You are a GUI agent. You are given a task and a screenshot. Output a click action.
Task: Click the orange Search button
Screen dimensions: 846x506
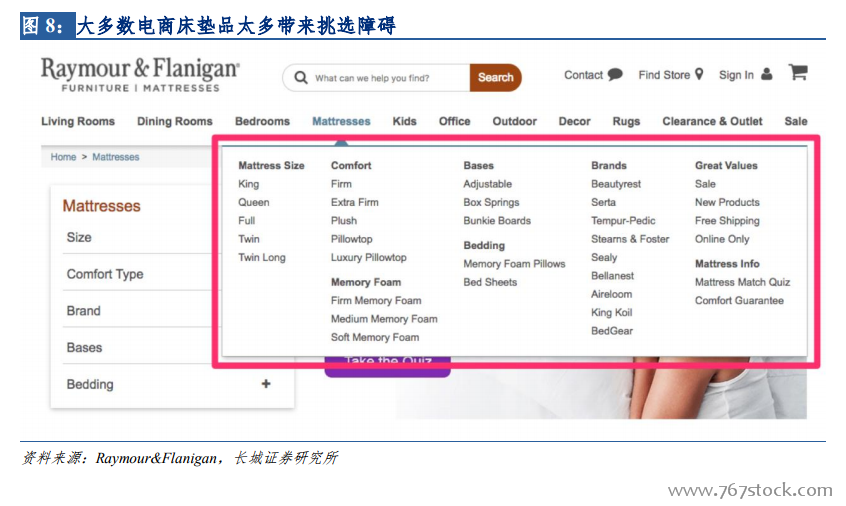pyautogui.click(x=495, y=78)
